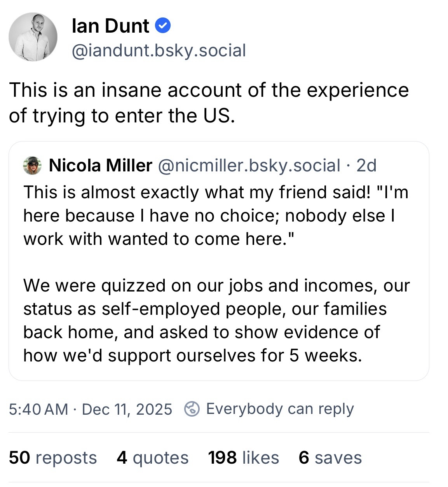
Task: Open the 'Everybody can reply' setting
Action: [x=280, y=409]
